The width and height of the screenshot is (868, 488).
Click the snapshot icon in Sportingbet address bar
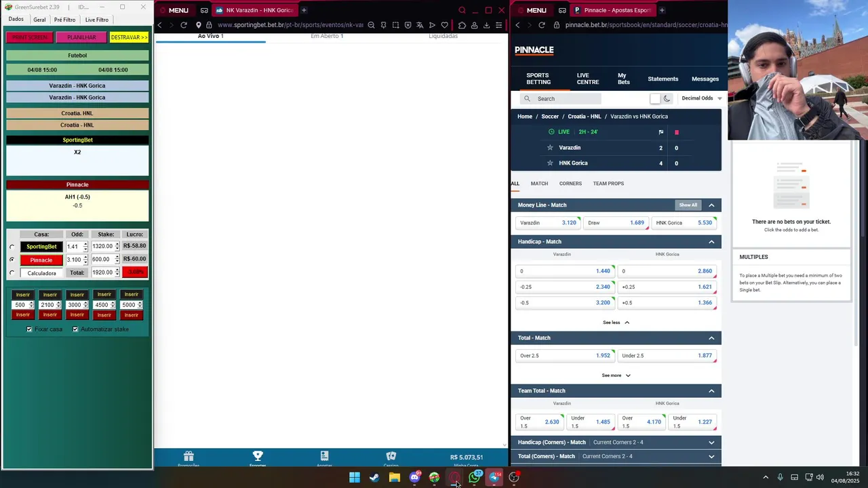click(395, 25)
